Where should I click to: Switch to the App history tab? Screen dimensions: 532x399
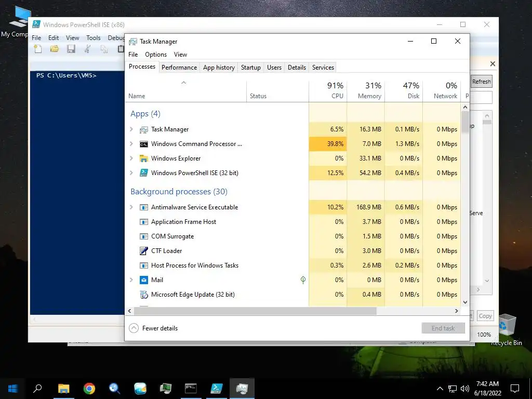[219, 68]
